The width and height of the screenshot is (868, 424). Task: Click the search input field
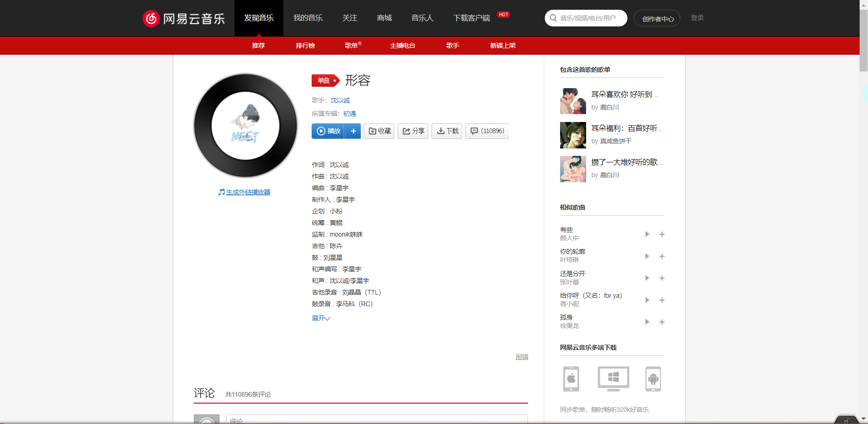coord(586,18)
